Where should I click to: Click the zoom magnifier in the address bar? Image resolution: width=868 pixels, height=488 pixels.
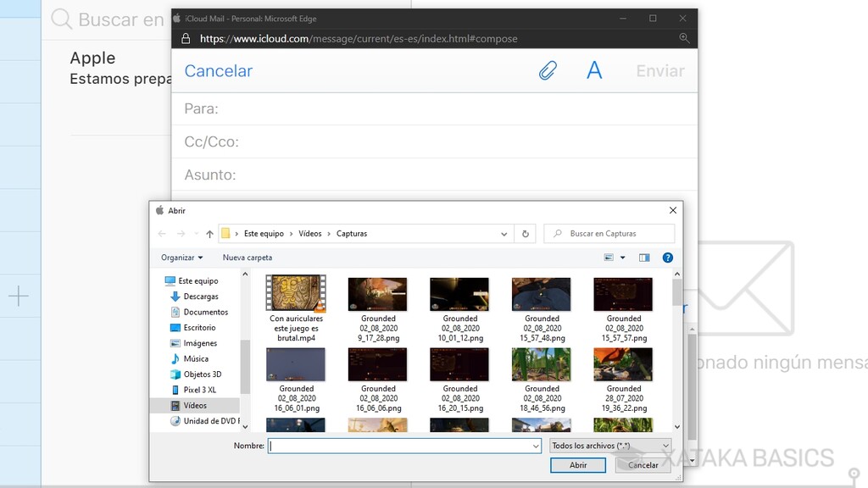(684, 38)
